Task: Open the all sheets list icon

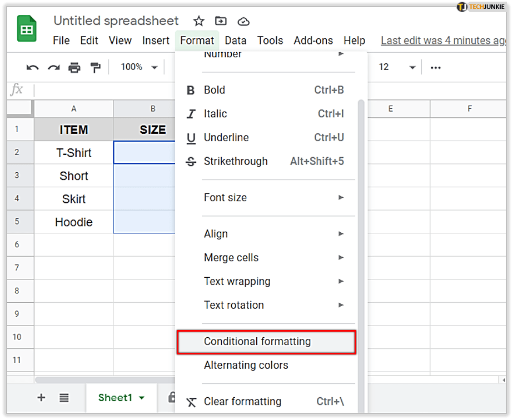Action: (x=64, y=398)
